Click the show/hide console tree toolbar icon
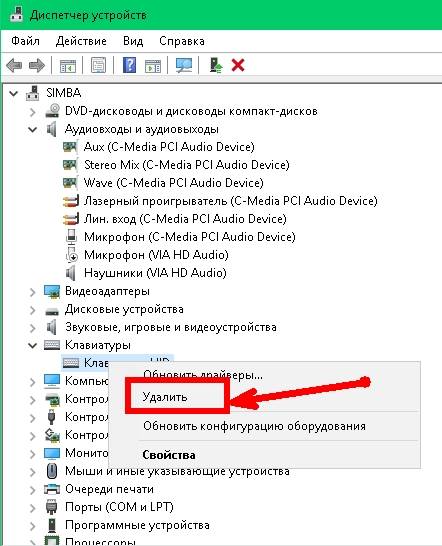The width and height of the screenshot is (442, 546). pyautogui.click(x=68, y=65)
